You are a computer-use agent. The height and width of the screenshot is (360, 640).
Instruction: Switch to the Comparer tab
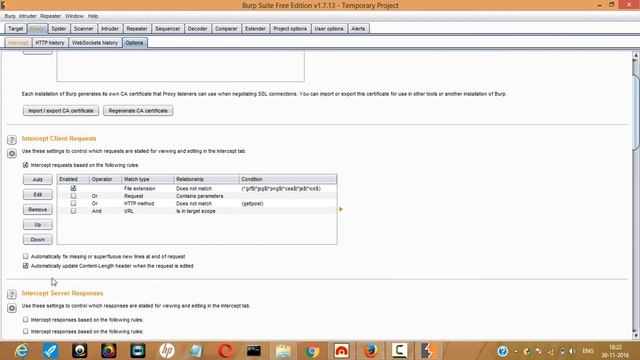coord(226,29)
